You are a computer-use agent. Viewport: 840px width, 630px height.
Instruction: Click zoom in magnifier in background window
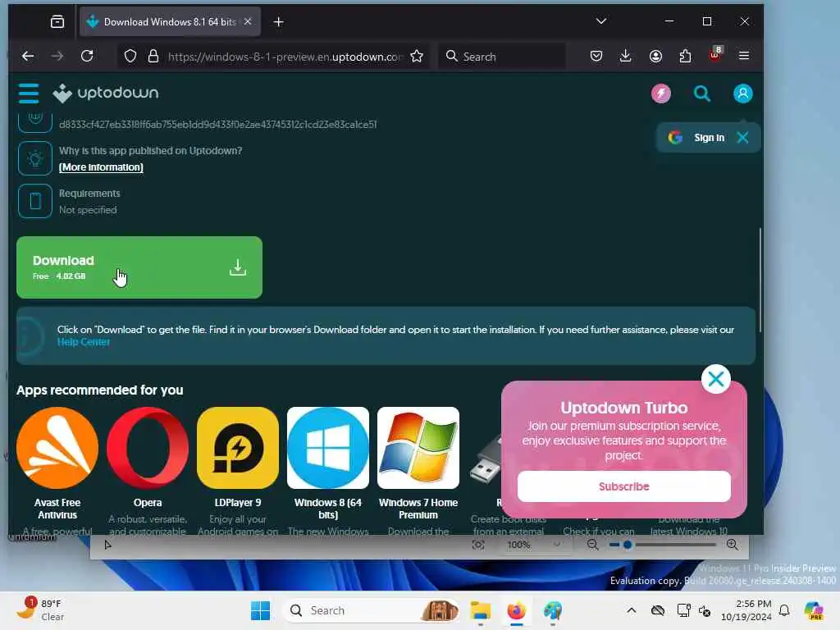coord(732,545)
